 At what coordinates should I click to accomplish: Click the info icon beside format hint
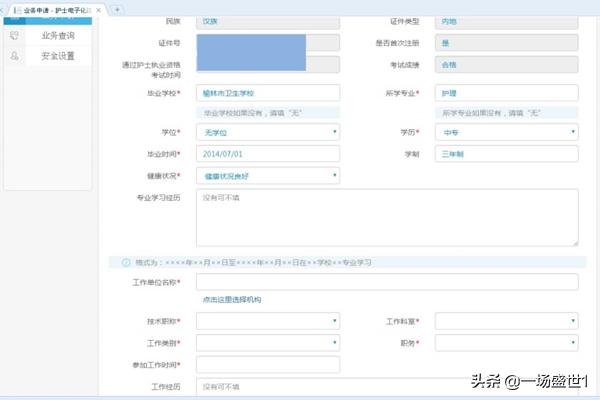tap(126, 262)
